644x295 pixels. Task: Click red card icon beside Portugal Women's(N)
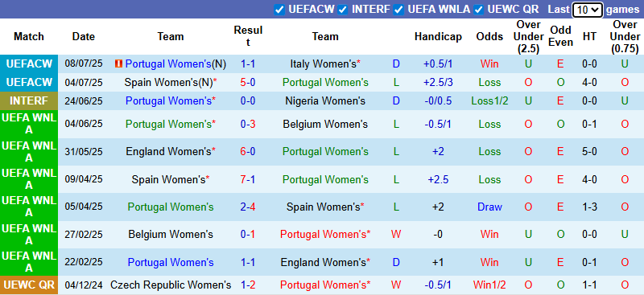click(118, 64)
